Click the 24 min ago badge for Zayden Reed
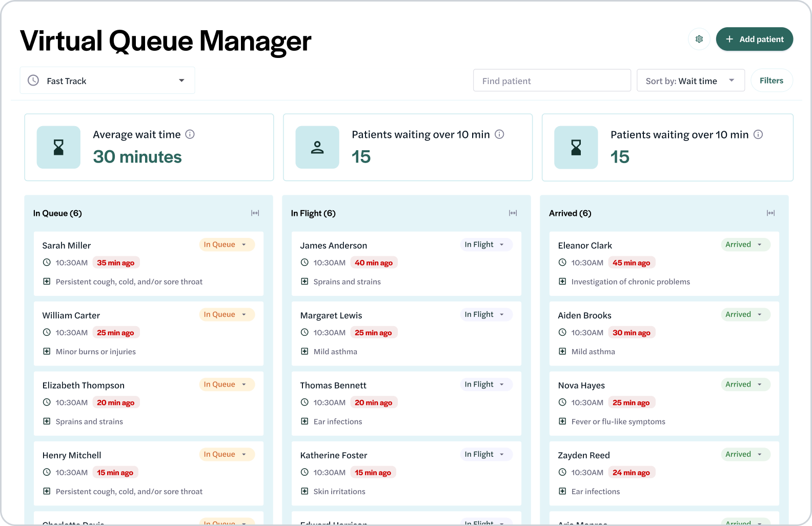This screenshot has width=812, height=526. (632, 472)
